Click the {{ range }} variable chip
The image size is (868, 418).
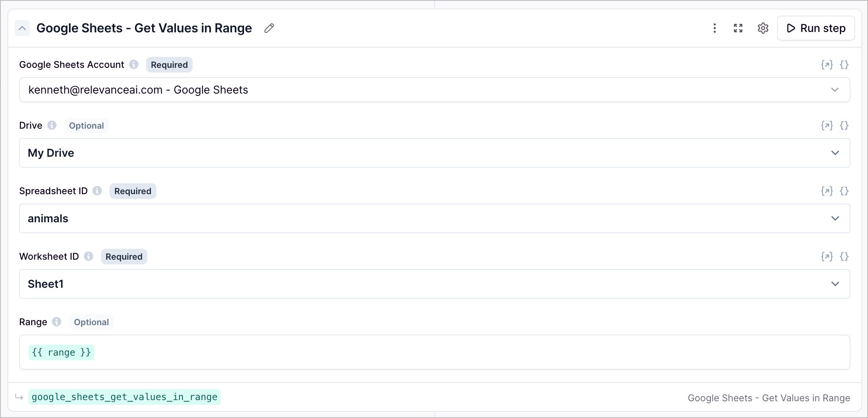click(x=61, y=352)
